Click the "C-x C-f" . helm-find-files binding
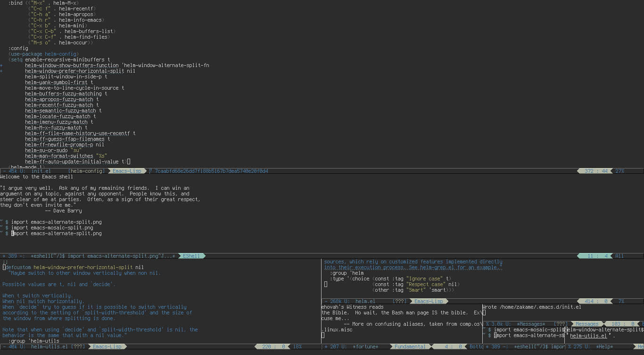644x355 pixels. pyautogui.click(x=69, y=37)
